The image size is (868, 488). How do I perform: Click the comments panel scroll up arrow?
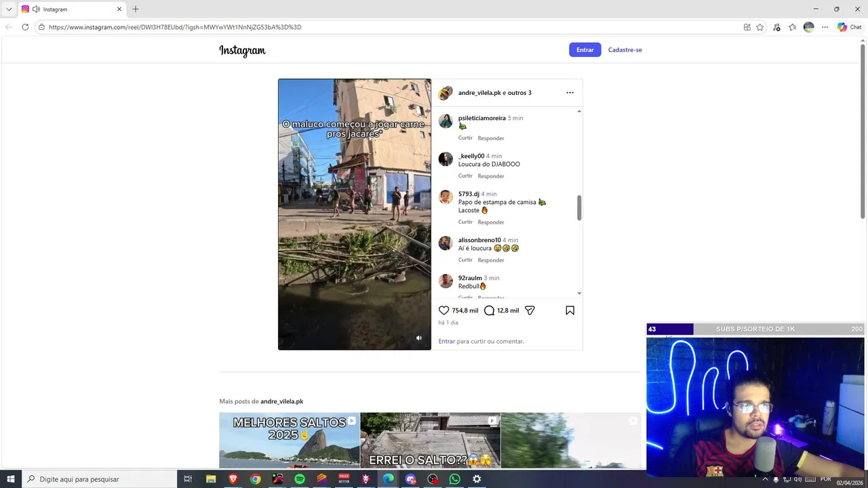pos(579,111)
